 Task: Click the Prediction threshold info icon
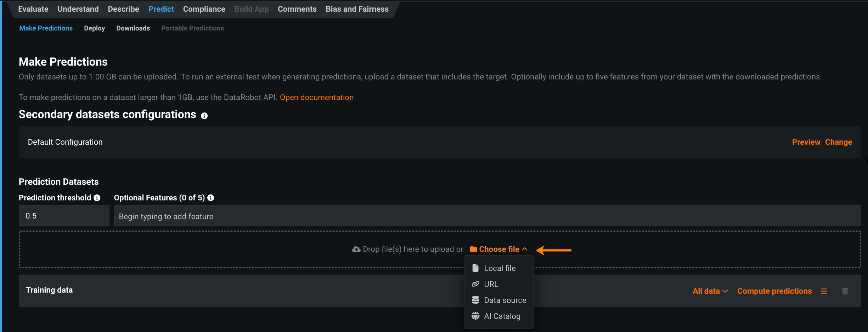[x=97, y=198]
